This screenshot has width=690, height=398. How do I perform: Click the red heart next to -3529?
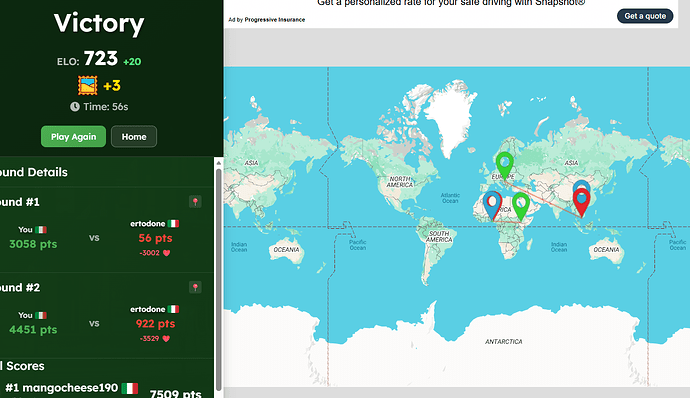click(166, 339)
